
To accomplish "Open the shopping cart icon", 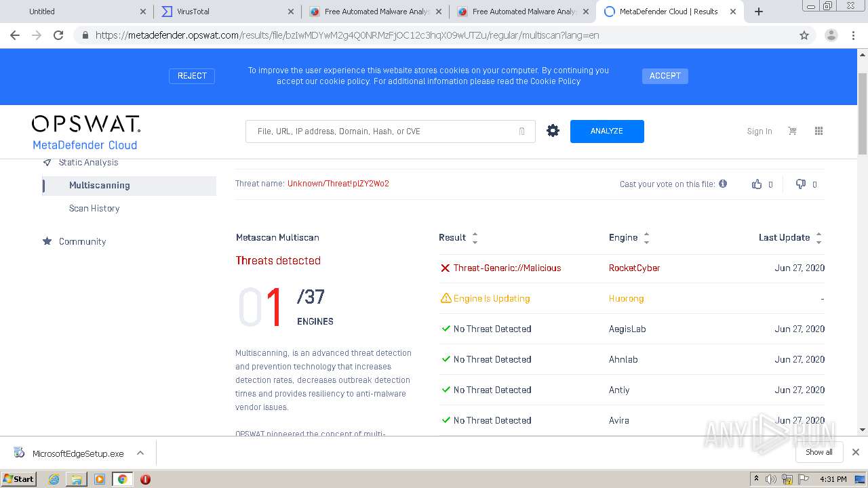I will coord(792,131).
